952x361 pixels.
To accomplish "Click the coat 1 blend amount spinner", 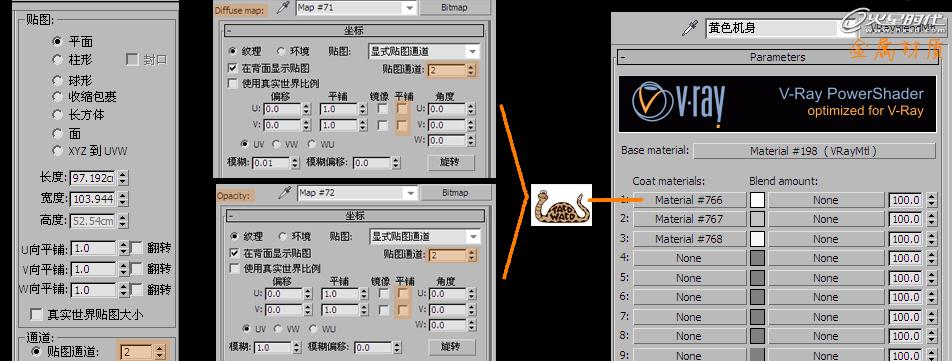I will pos(932,200).
